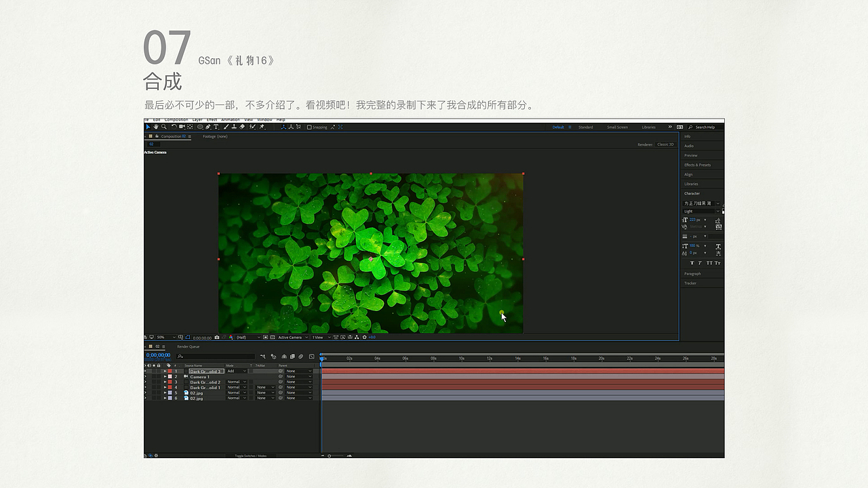
Task: Select the Standard workspace
Action: (x=585, y=127)
